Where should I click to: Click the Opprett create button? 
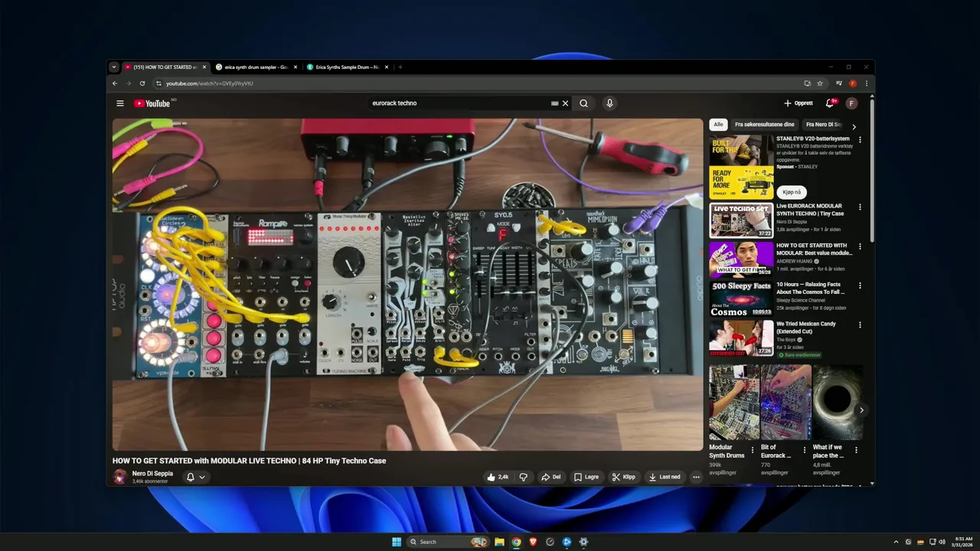tap(799, 103)
